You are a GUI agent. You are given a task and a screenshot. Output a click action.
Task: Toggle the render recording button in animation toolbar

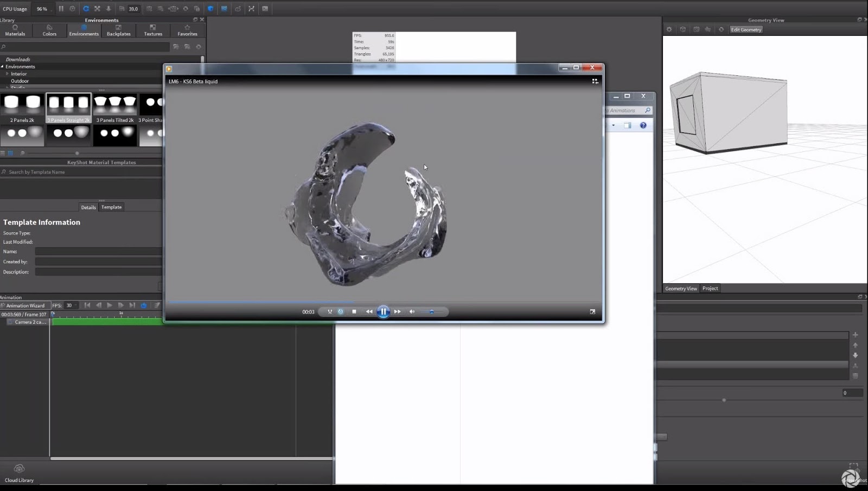tap(143, 305)
